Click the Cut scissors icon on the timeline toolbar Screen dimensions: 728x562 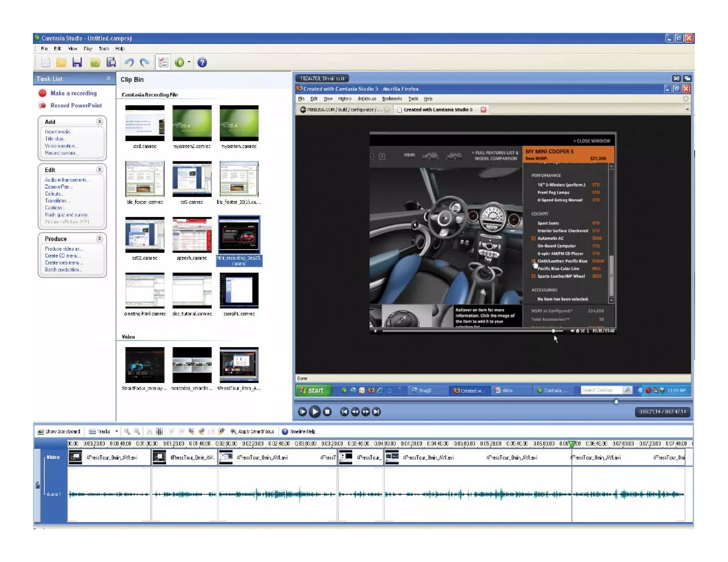click(149, 432)
